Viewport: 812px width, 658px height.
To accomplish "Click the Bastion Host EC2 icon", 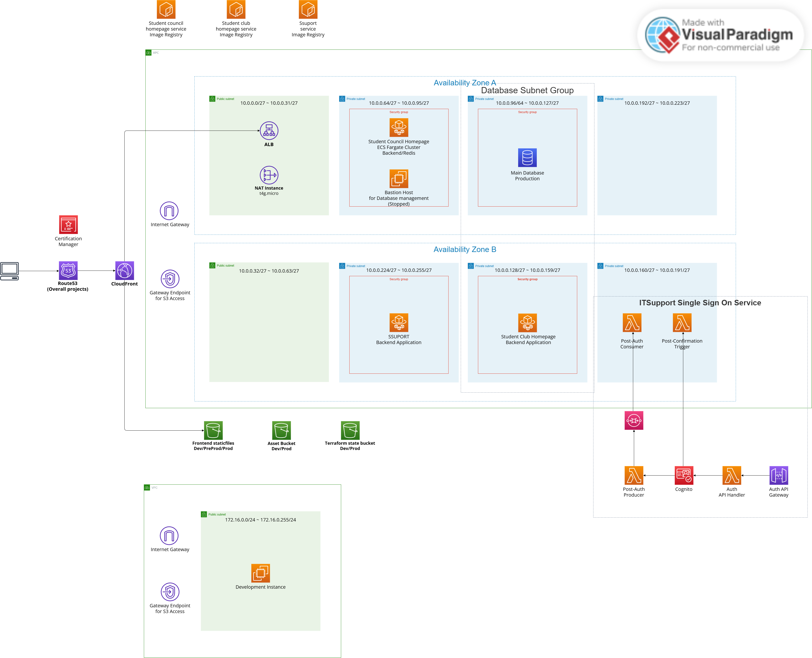I will click(399, 179).
